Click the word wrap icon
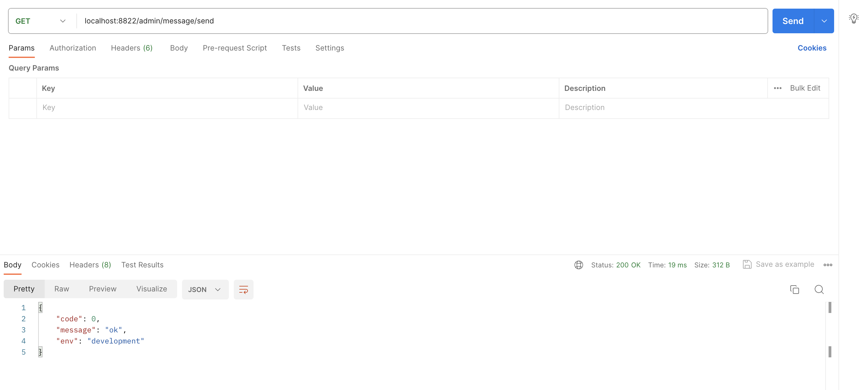 (x=243, y=289)
